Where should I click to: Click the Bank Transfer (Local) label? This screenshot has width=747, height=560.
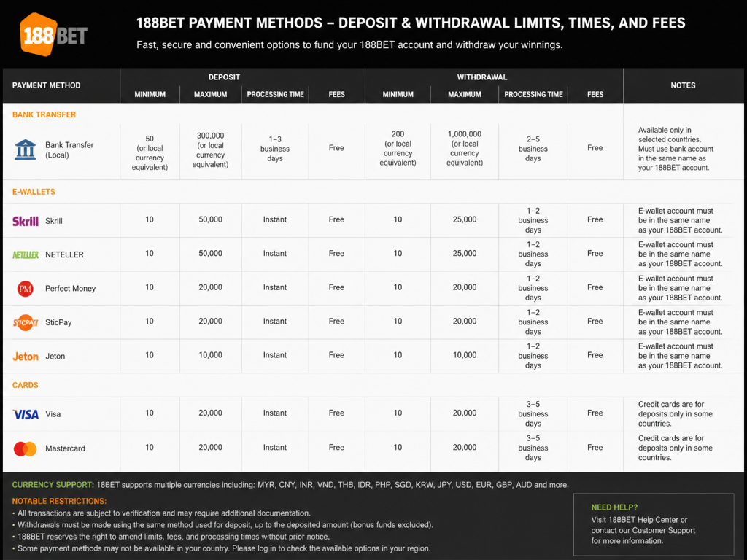pos(69,149)
